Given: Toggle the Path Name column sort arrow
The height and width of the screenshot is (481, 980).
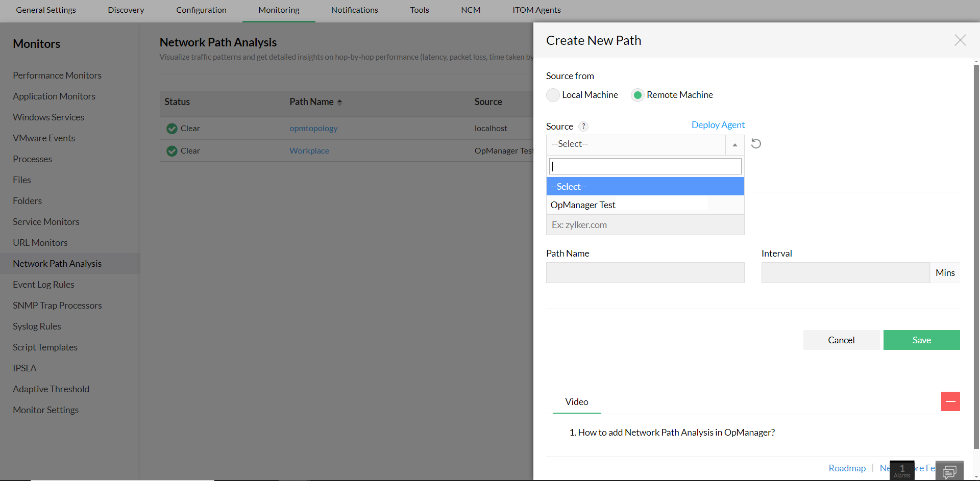Looking at the screenshot, I should pos(340,102).
